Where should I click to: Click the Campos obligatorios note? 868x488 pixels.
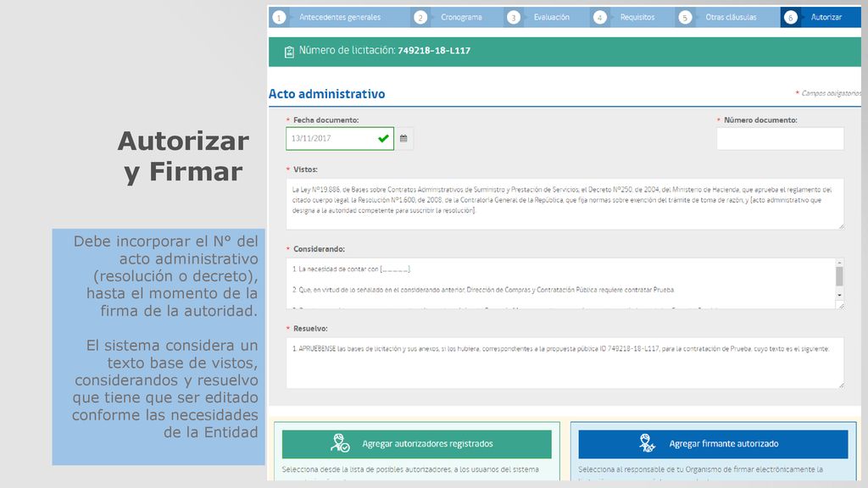[x=831, y=93]
